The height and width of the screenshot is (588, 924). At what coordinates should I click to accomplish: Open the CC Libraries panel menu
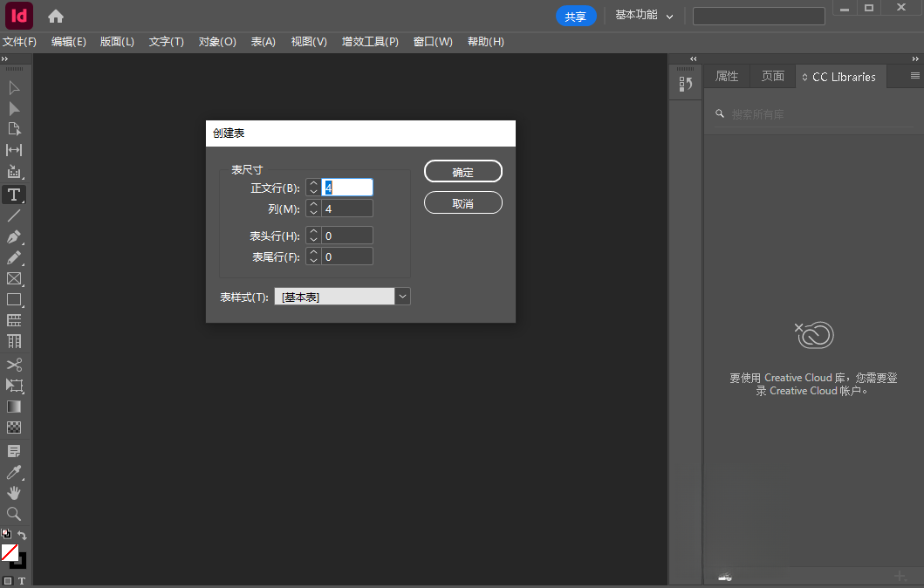tap(914, 76)
